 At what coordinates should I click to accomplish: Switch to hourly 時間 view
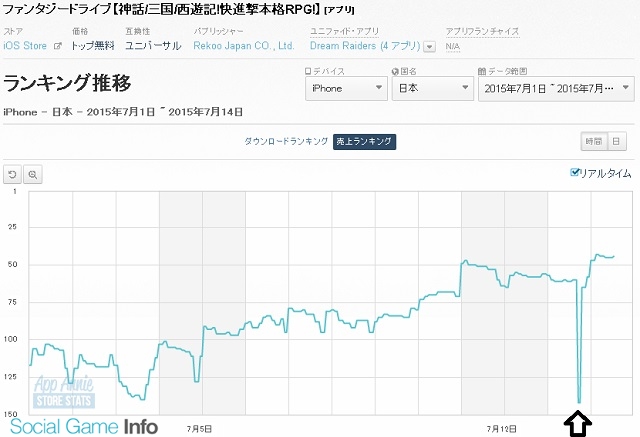(x=592, y=141)
